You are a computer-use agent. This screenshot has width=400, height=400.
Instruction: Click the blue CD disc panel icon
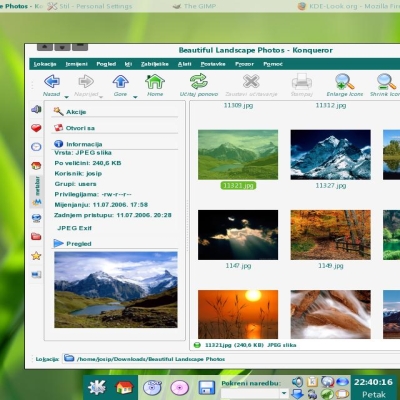point(152,388)
